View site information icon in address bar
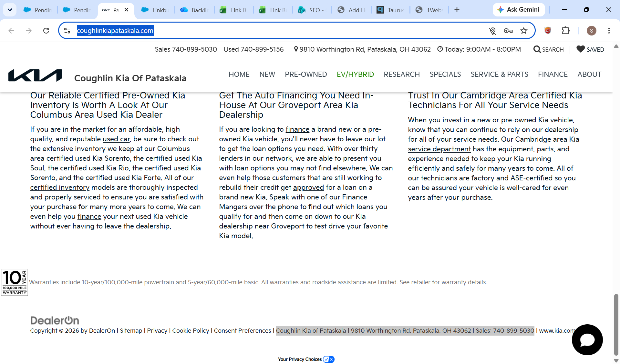 click(x=67, y=31)
